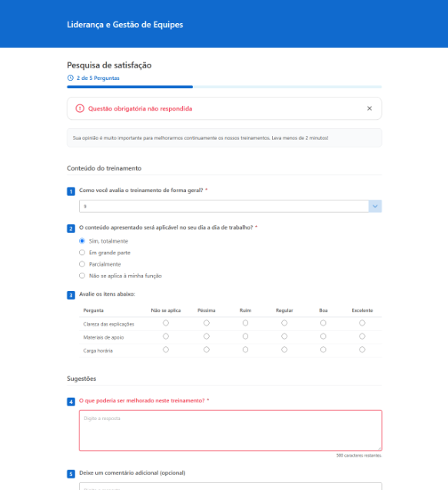Rate 'Clareza das explicações' as Regular
This screenshot has height=490, width=448.
point(284,323)
